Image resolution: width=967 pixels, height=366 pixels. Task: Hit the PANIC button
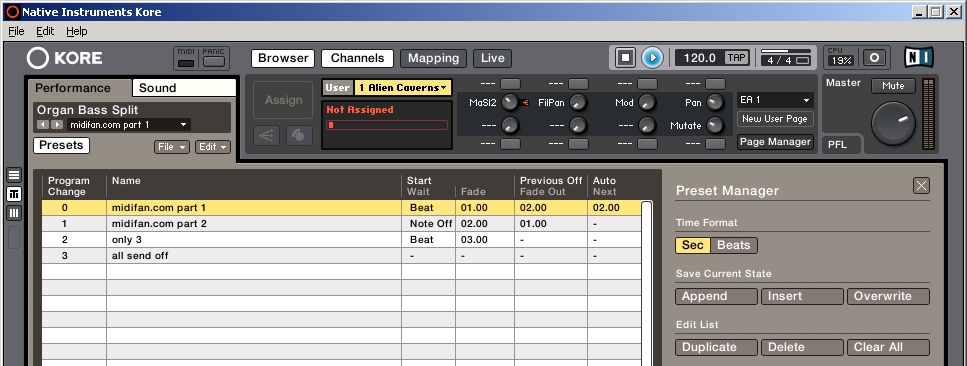coord(214,62)
